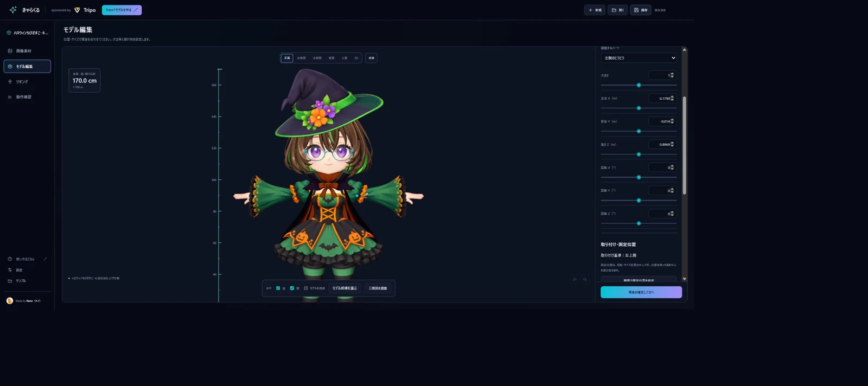
Task: Click the 回転 Y slider handle
Action: tap(639, 201)
